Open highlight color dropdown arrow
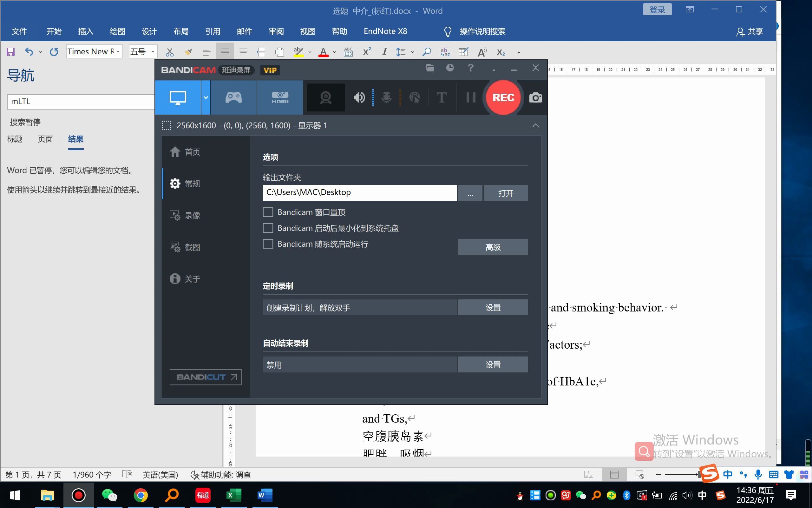Viewport: 812px width, 508px height. tap(310, 52)
